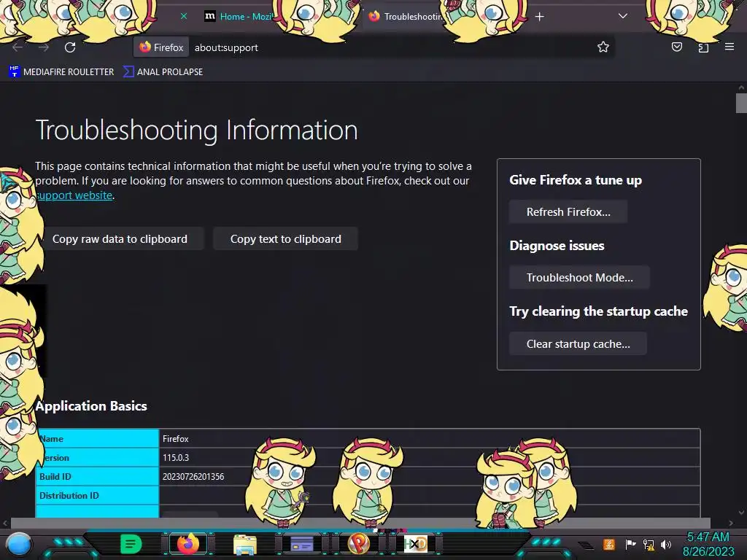Open the volume speaker tray icon
The image size is (747, 560).
[x=666, y=544]
